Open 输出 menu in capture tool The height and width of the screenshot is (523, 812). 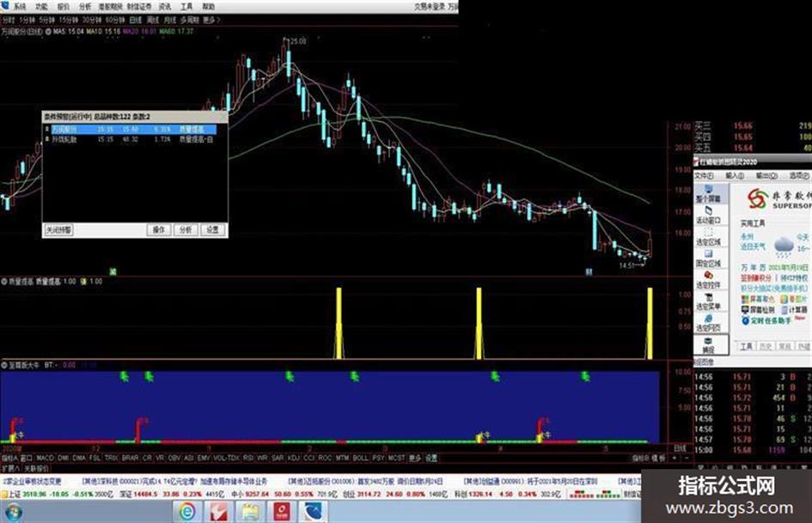tap(767, 176)
